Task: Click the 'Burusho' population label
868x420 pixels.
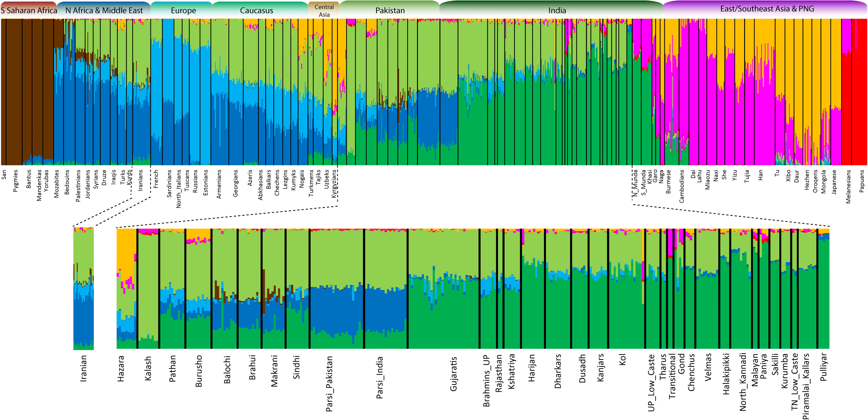Action: tap(199, 371)
